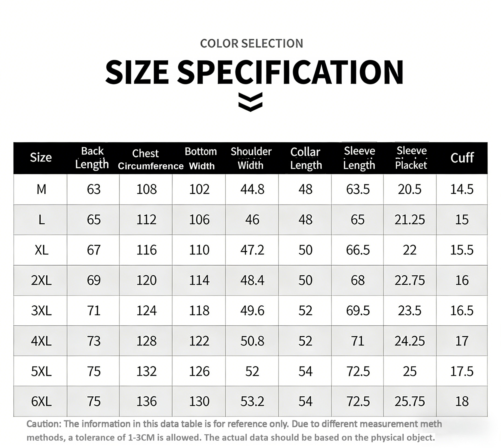The height and width of the screenshot is (448, 501).
Task: Click the 136 chest circumference cell
Action: [x=146, y=401]
